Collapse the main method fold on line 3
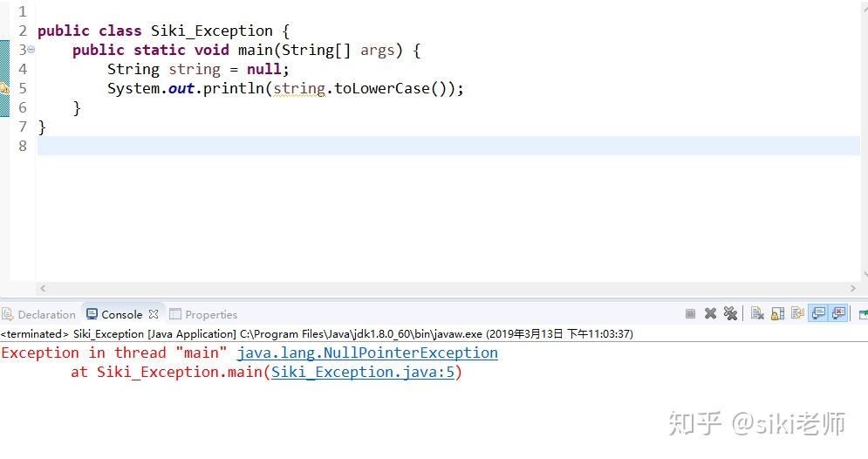 [x=31, y=50]
